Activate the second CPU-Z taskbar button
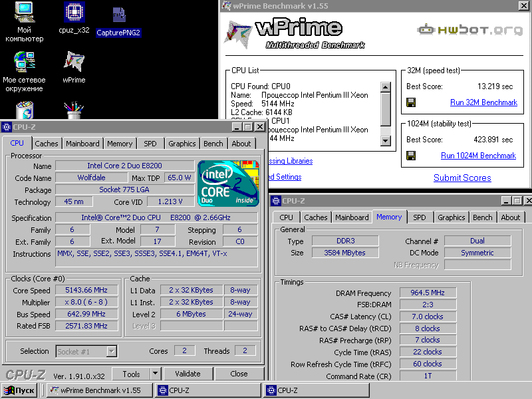 tap(317, 390)
